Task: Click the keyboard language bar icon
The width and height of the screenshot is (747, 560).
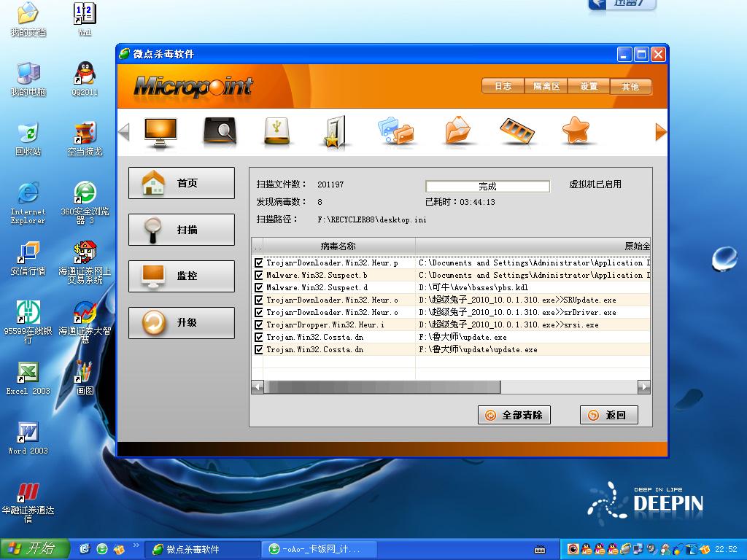Action: [540, 550]
